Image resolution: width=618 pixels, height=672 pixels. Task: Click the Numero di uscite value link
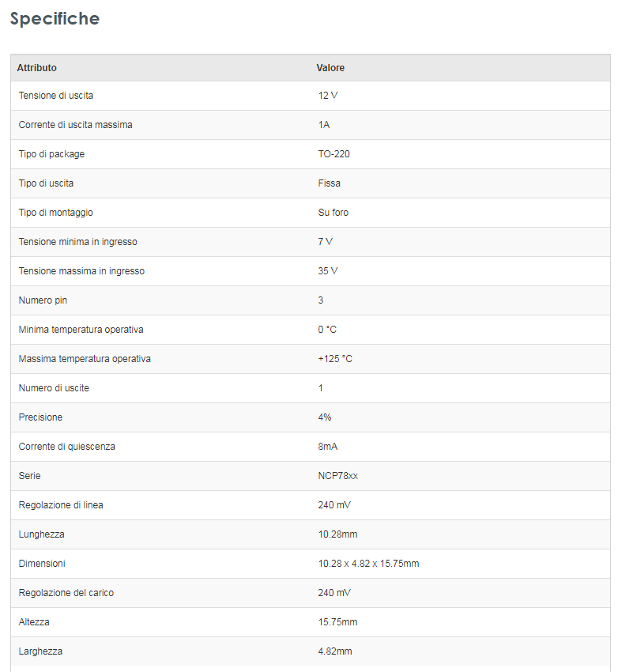coord(321,388)
